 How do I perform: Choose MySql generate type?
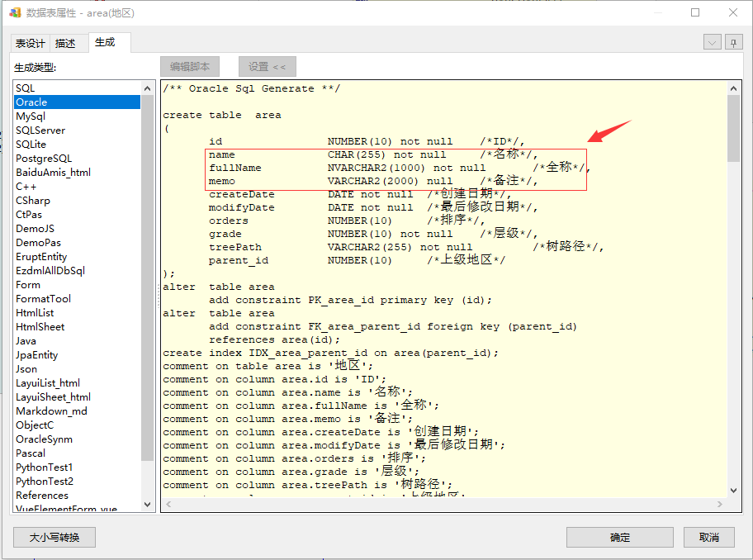tap(78, 116)
